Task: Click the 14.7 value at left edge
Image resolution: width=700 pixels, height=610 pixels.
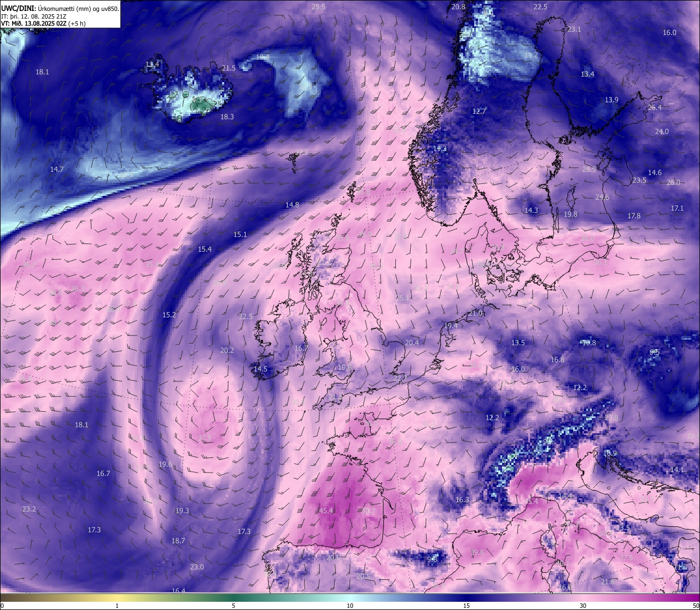Action: point(57,169)
